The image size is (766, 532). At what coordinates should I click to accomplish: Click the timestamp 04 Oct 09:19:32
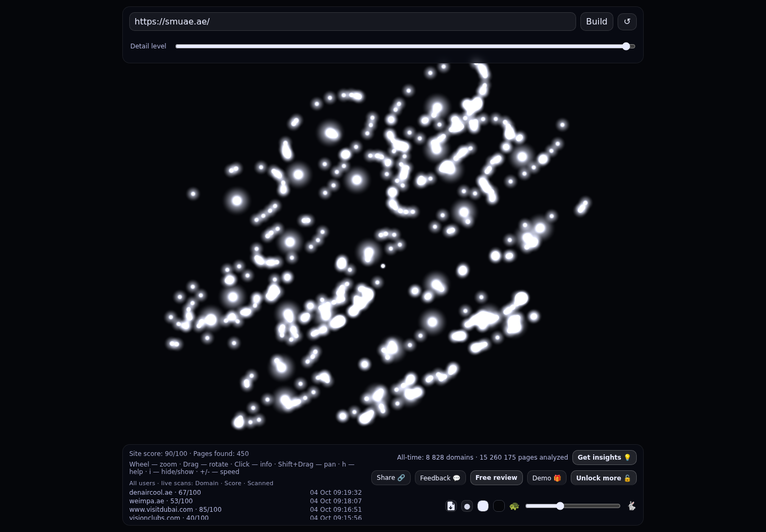(x=336, y=493)
